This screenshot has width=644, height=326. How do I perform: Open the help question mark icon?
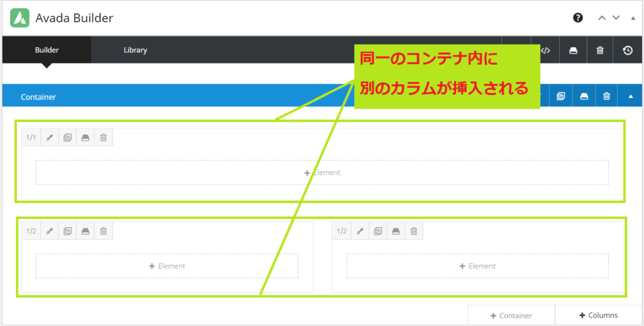point(578,18)
